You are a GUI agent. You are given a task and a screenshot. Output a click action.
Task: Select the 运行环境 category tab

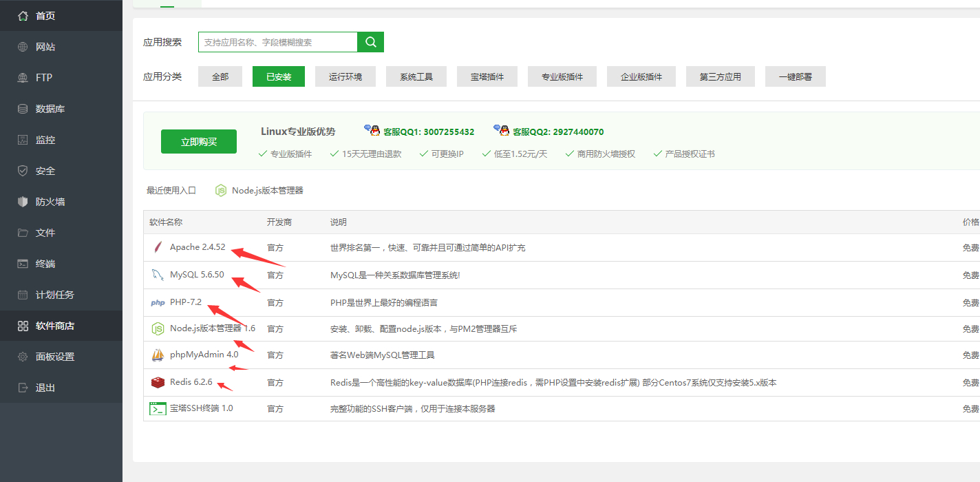345,76
